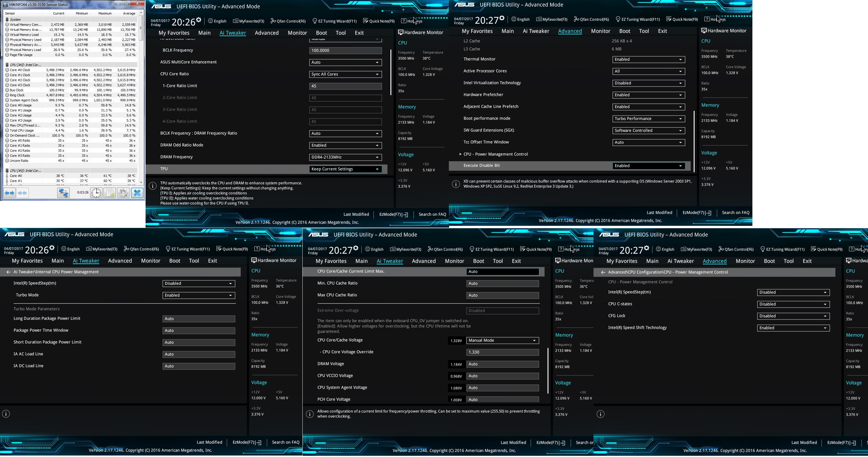Click HWiNFO sensor list scrollbar down arrow
This screenshot has height=457, width=868.
[141, 182]
